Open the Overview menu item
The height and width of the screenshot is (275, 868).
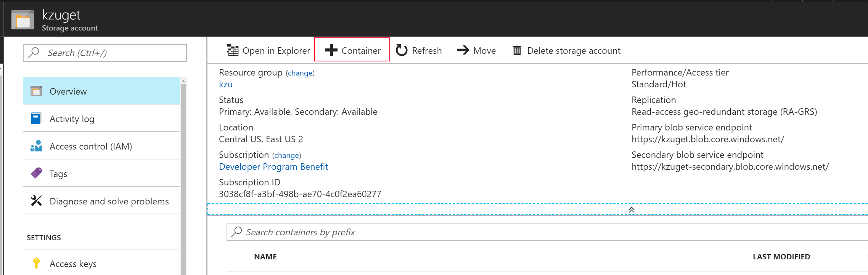101,91
